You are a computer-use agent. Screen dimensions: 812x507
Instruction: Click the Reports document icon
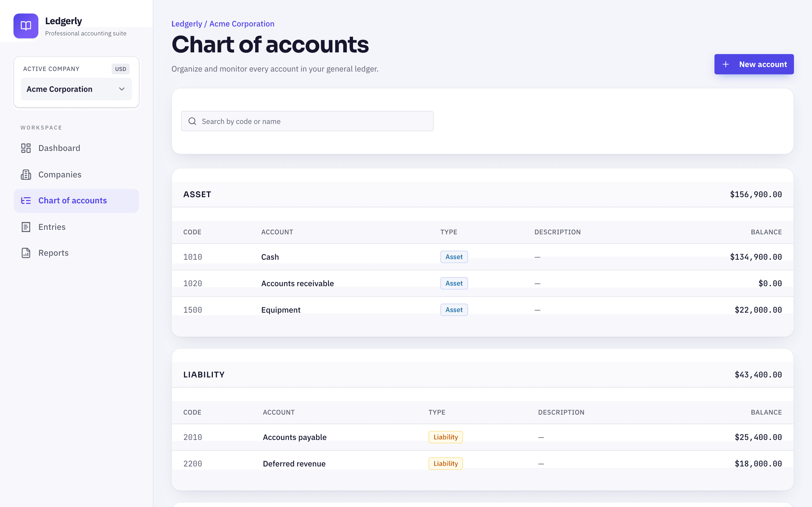point(26,253)
